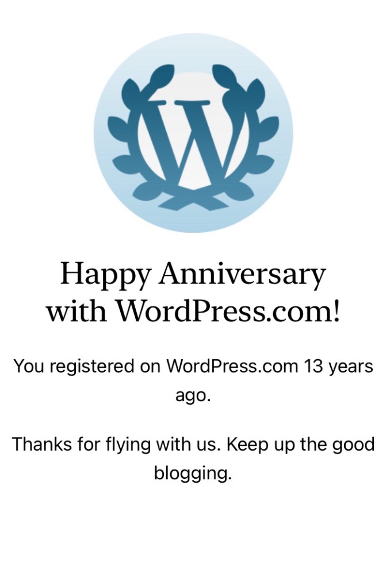Click "You registered on" text
The width and height of the screenshot is (390, 588).
pos(87,366)
